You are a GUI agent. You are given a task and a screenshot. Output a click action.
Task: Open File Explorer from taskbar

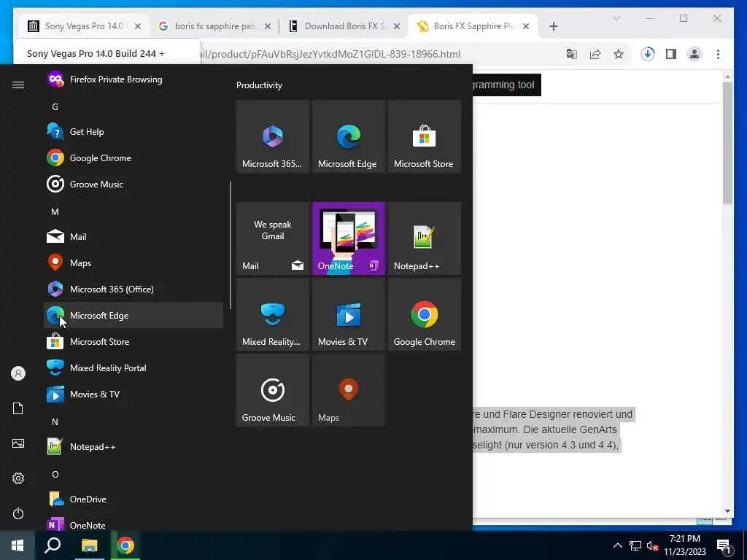(89, 545)
